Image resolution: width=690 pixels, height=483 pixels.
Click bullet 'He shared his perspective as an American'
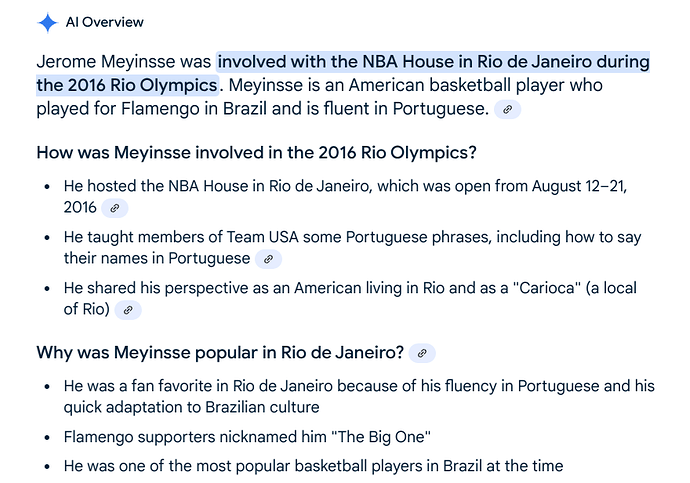[x=350, y=299]
